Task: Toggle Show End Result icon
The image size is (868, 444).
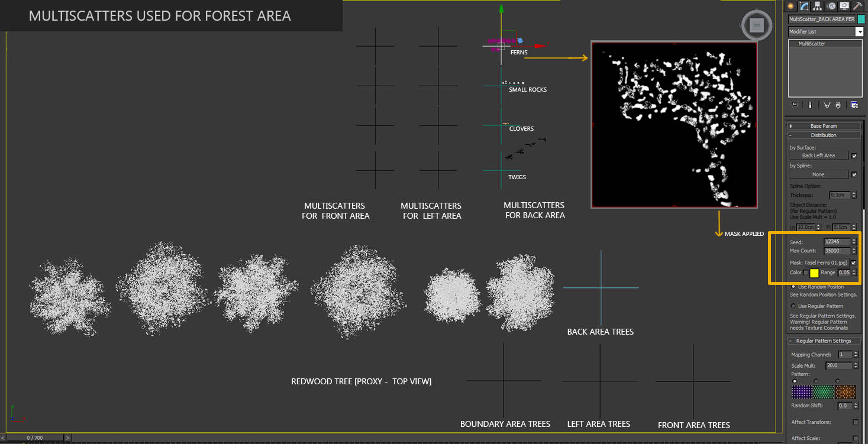Action: pos(810,105)
